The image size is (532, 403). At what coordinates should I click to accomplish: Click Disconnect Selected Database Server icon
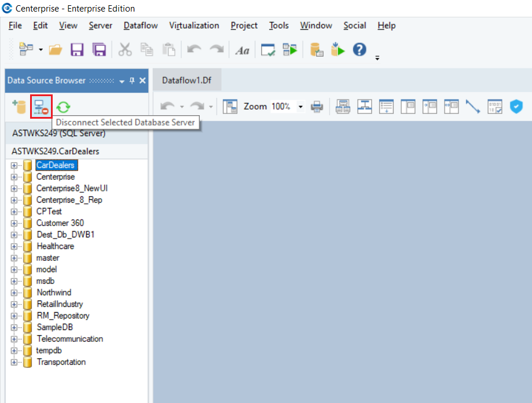(41, 107)
